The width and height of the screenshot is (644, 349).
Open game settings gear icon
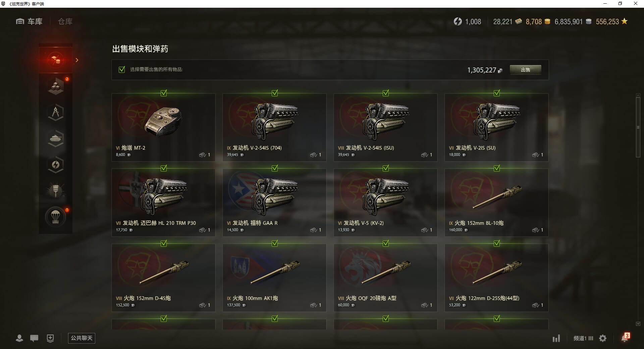tap(603, 338)
